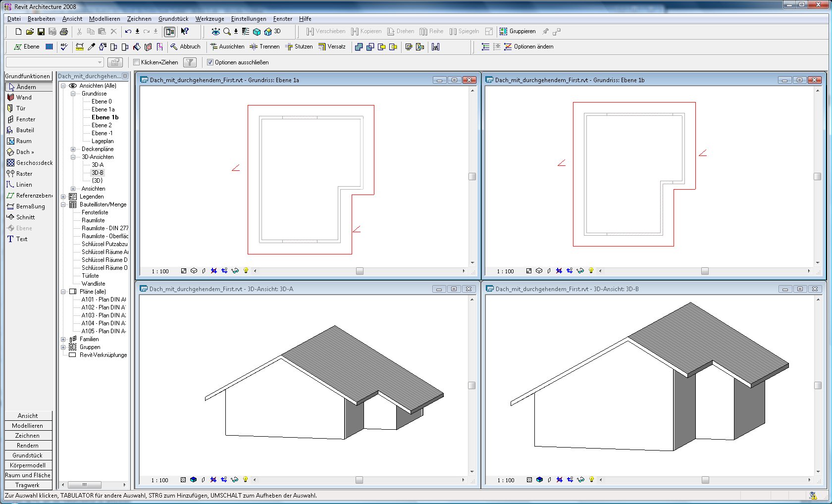Collapse the Bauteillisten/Mengen node

pyautogui.click(x=63, y=204)
